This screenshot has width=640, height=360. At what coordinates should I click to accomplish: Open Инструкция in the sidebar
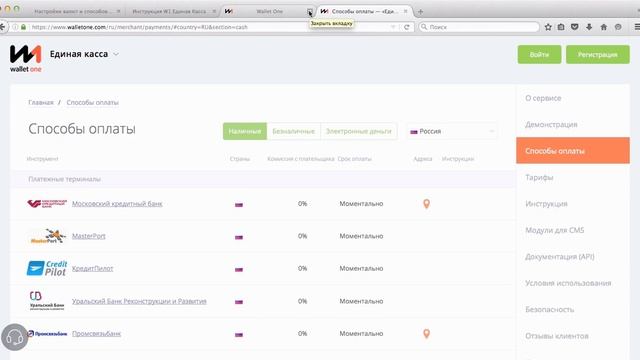coord(546,204)
